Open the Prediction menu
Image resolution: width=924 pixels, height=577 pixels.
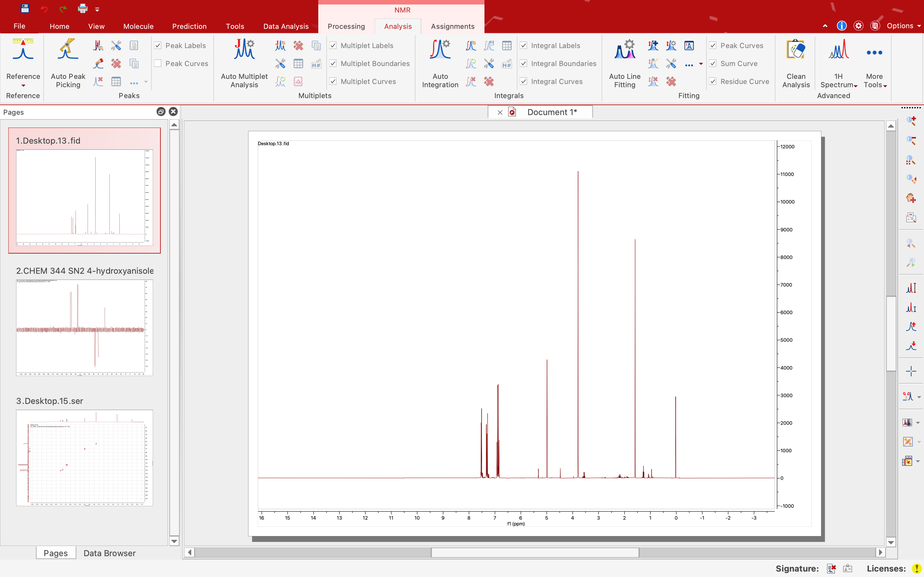pyautogui.click(x=189, y=26)
